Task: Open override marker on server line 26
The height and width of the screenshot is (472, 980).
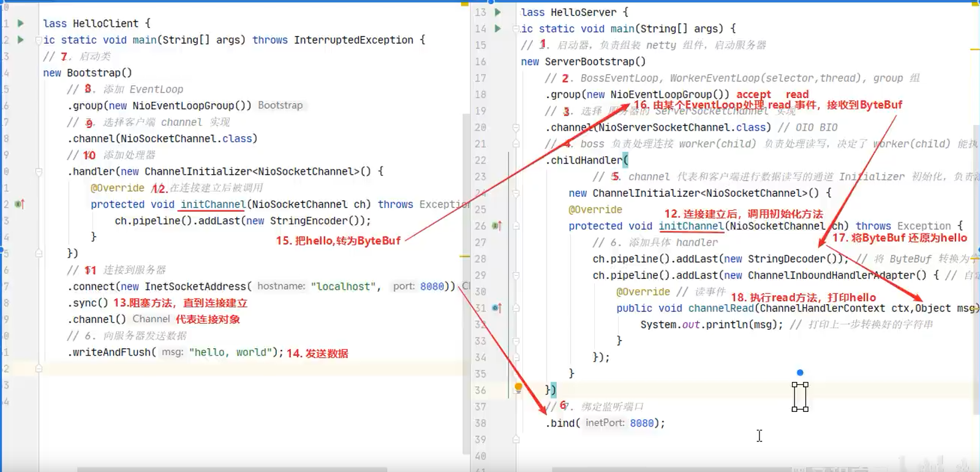Action: tap(497, 226)
